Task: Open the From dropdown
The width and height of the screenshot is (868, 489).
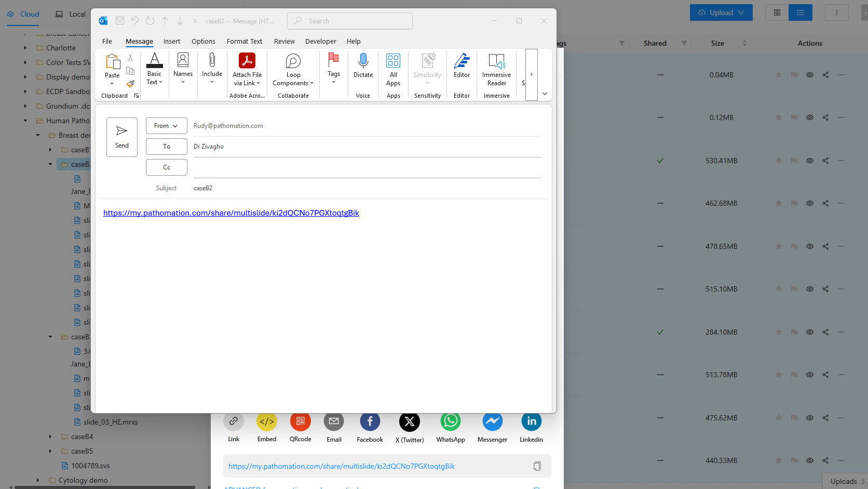Action: 166,126
